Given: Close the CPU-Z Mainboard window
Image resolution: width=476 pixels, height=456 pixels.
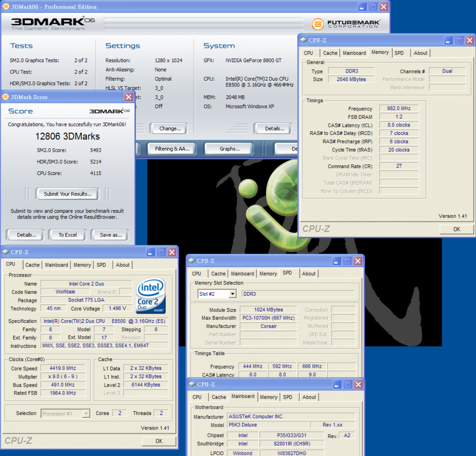Looking at the screenshot, I should tap(358, 384).
